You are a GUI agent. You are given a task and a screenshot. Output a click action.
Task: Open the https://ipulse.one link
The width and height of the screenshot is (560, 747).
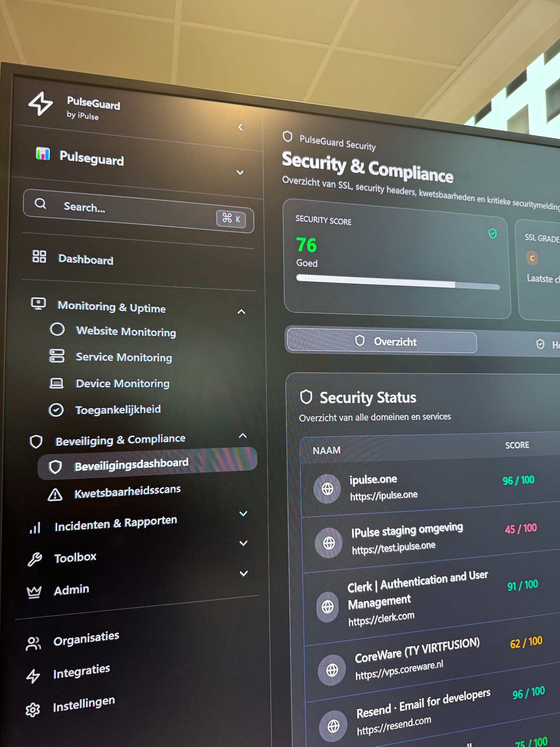pyautogui.click(x=384, y=495)
